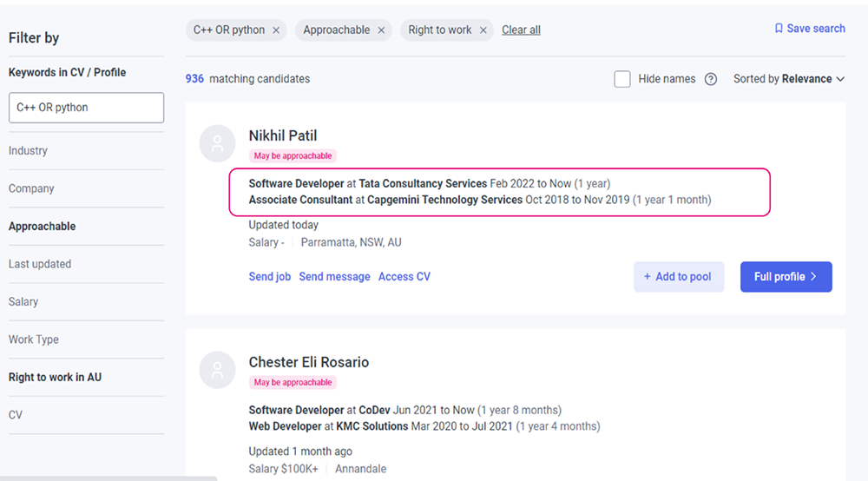Image resolution: width=868 pixels, height=481 pixels.
Task: Click the Clear all link
Action: [521, 30]
